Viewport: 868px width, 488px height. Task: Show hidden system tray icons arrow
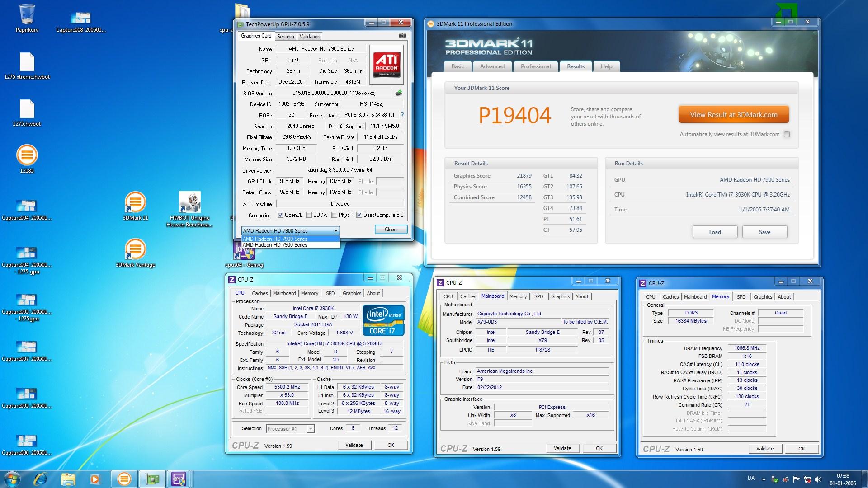pos(764,479)
